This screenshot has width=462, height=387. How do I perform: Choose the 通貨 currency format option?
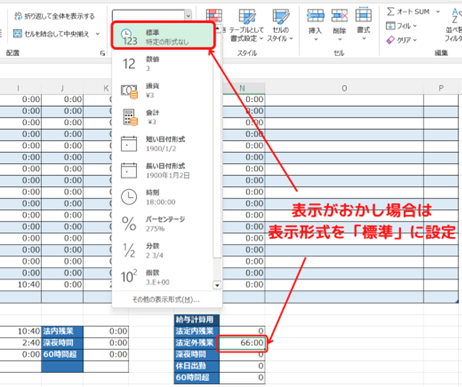[163, 90]
